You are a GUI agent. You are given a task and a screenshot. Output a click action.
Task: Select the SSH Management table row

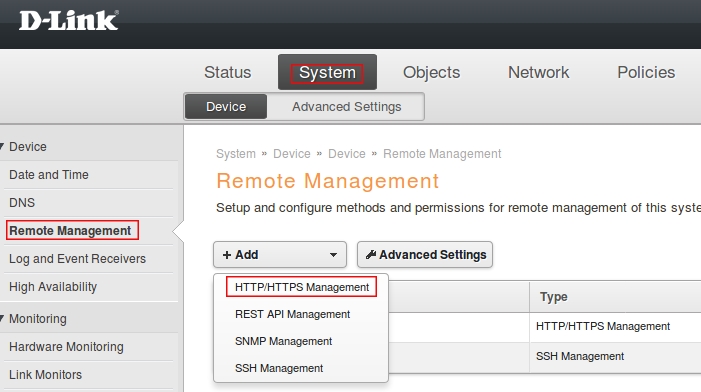(x=544, y=357)
